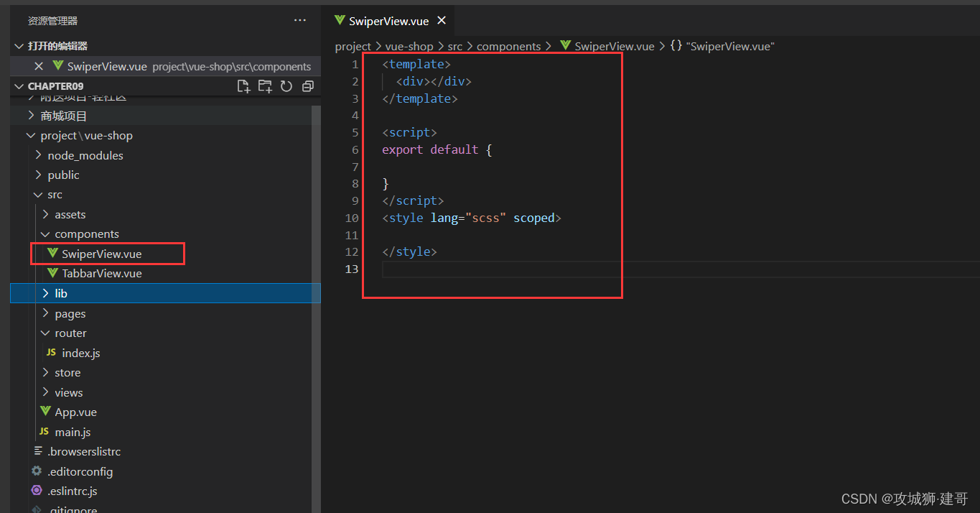Open TabbarView.vue in the file tree

[x=101, y=273]
